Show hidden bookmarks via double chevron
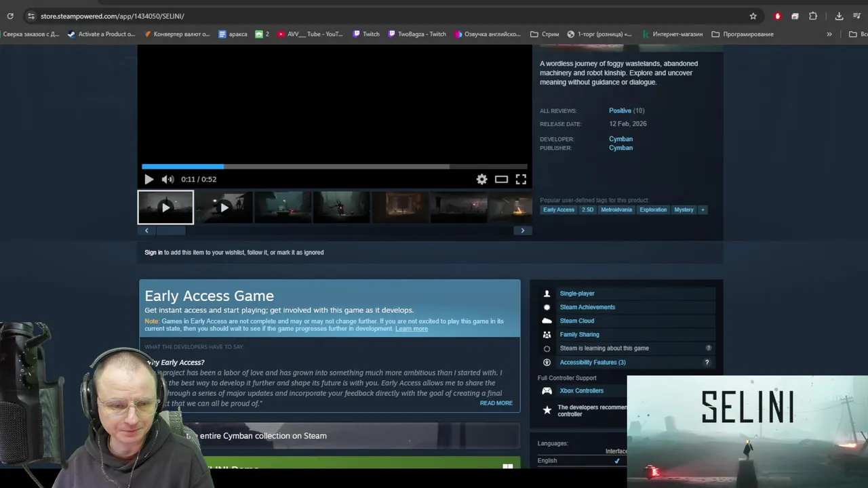The height and width of the screenshot is (488, 868). 829,34
